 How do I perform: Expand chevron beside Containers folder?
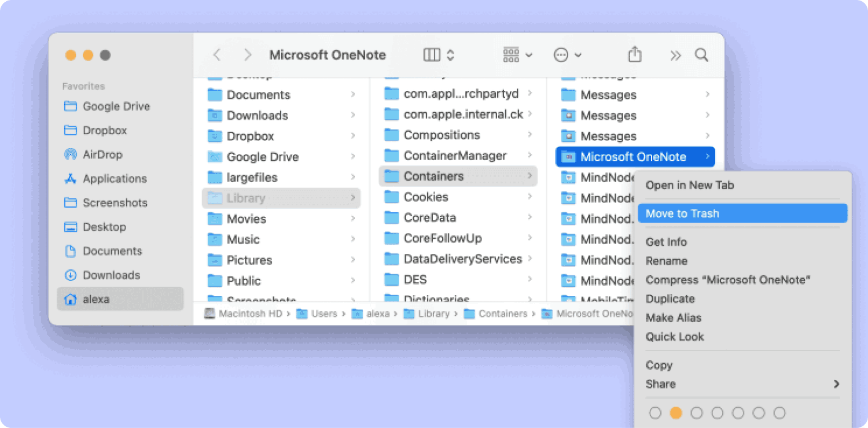point(529,176)
